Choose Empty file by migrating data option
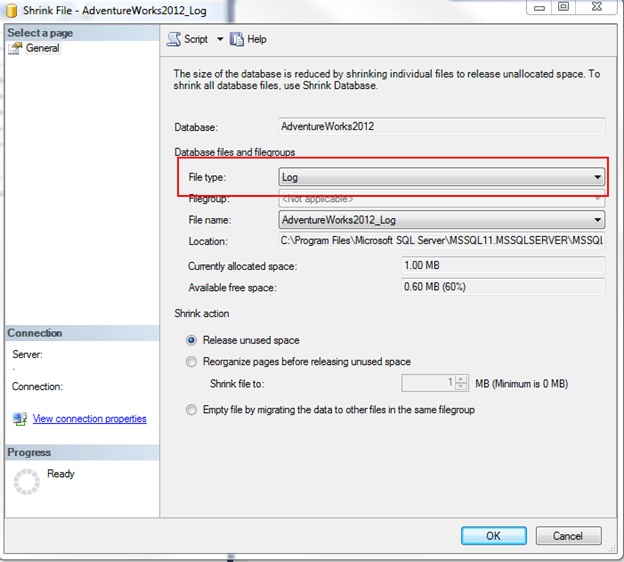The image size is (624, 562). pyautogui.click(x=193, y=410)
